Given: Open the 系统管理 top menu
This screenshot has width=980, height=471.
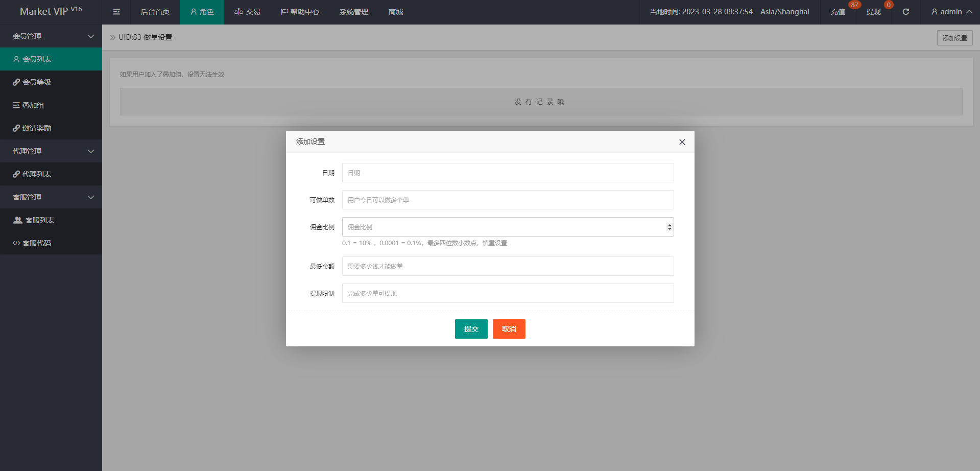Looking at the screenshot, I should (353, 12).
